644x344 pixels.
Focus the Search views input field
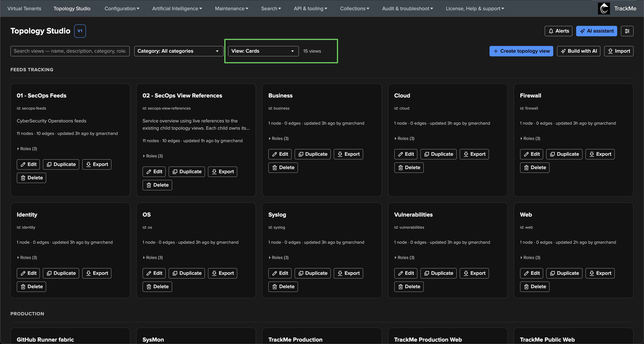coord(70,51)
